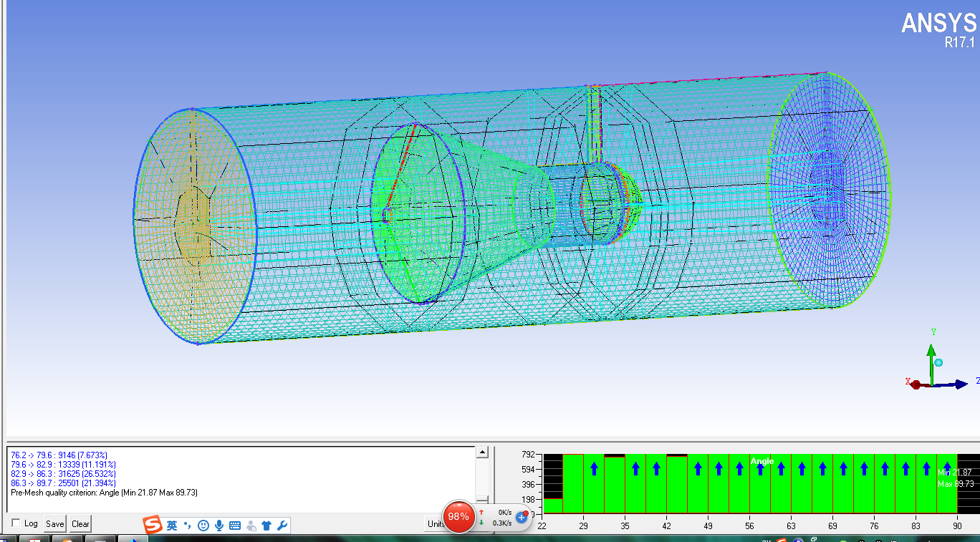This screenshot has width=980, height=542.
Task: Select the shortest histogram bar starting at 22
Action: tap(552, 505)
